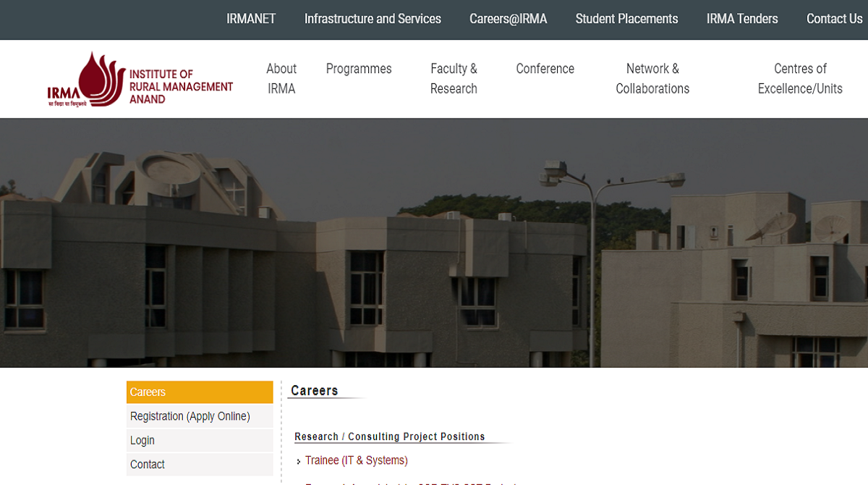Open the Conference menu item

point(545,69)
